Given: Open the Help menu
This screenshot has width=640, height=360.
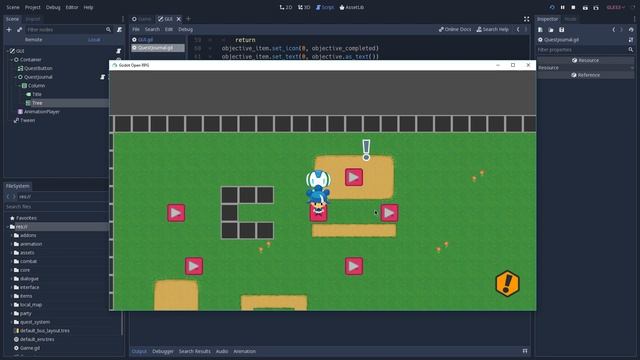Looking at the screenshot, I should [88, 7].
